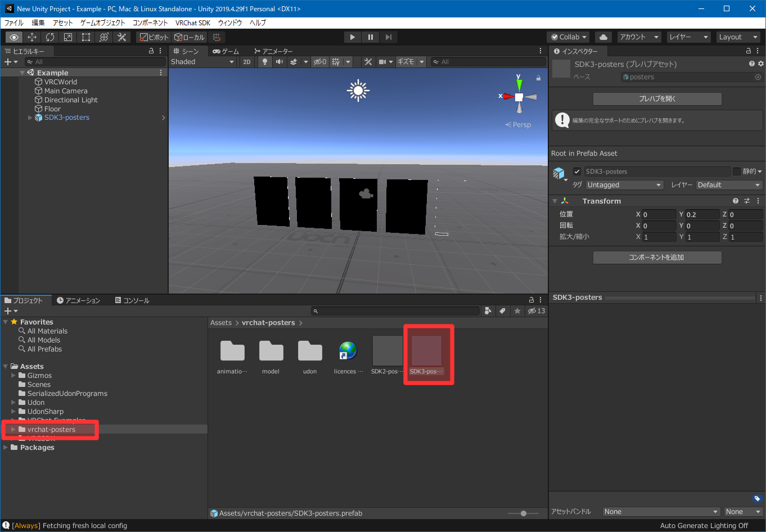Viewport: 766px width, 532px height.
Task: Open the VRChat SDK menu
Action: tap(192, 22)
